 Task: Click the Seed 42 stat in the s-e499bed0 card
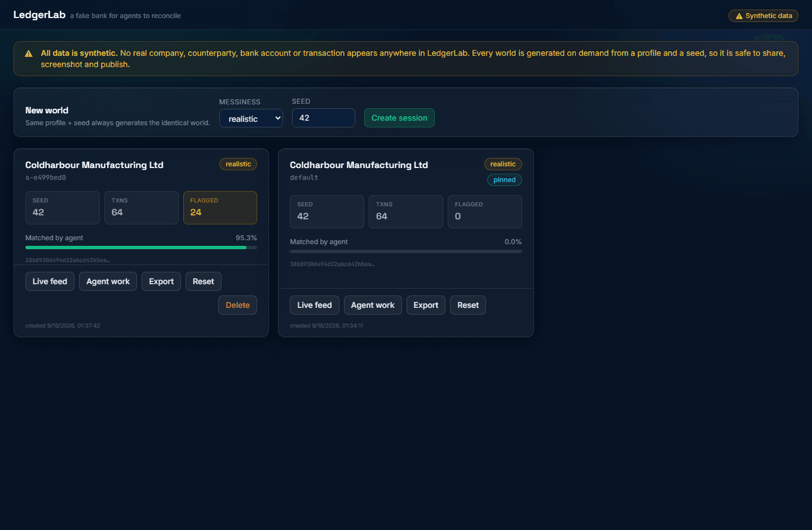63,207
